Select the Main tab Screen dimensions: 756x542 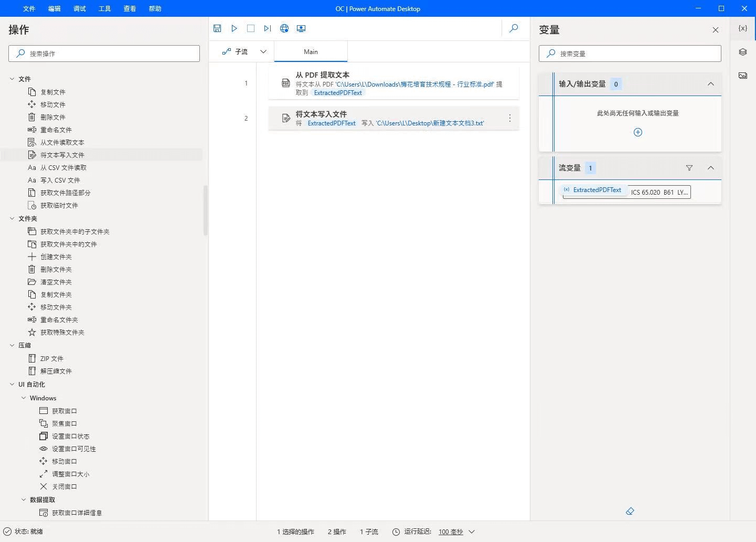311,51
